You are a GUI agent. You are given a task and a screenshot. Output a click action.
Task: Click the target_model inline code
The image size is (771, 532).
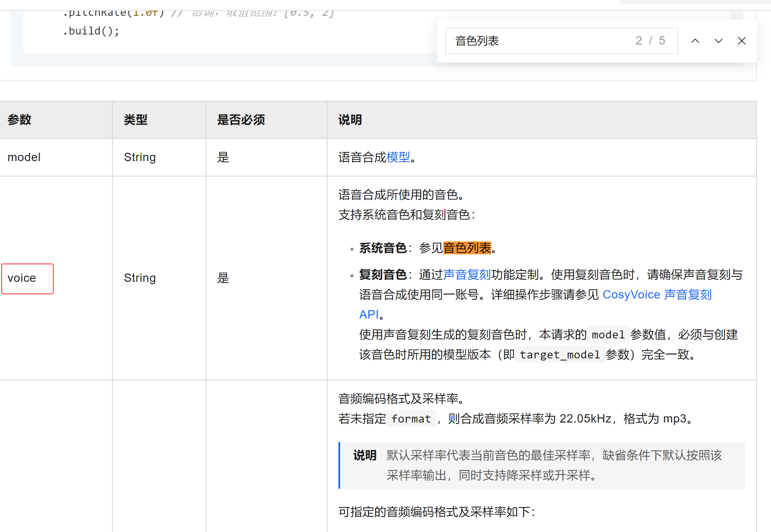click(560, 355)
